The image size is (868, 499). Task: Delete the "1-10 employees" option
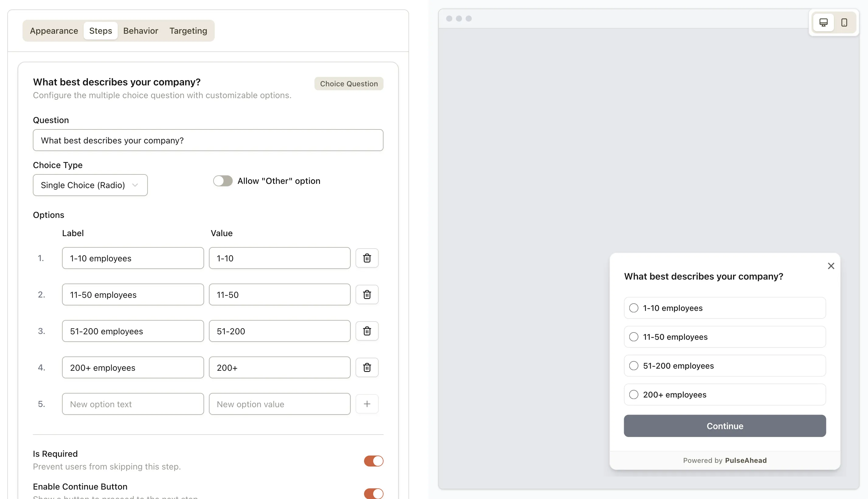pos(366,258)
